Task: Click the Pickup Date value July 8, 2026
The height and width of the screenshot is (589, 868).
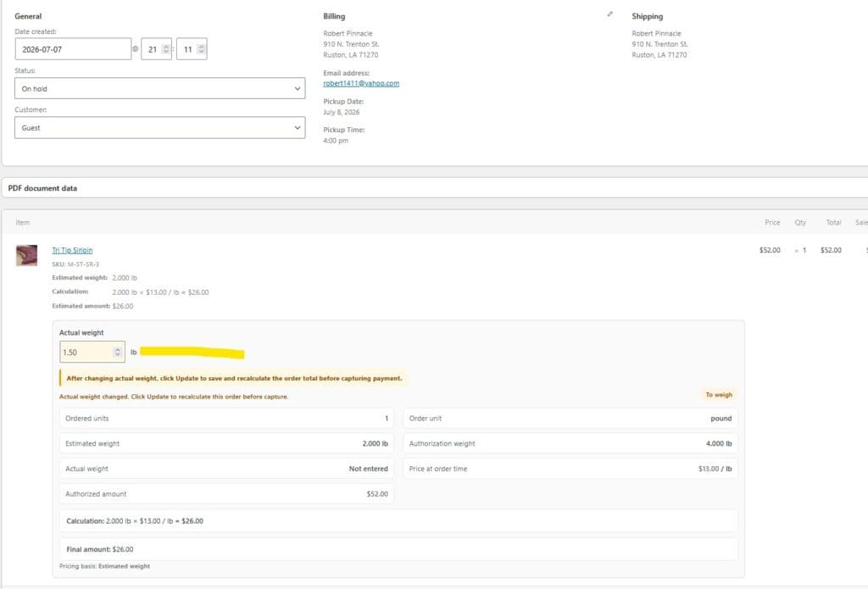Action: (x=341, y=112)
